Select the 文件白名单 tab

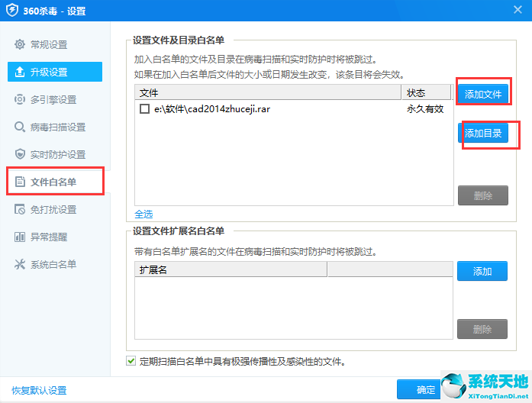pos(55,182)
